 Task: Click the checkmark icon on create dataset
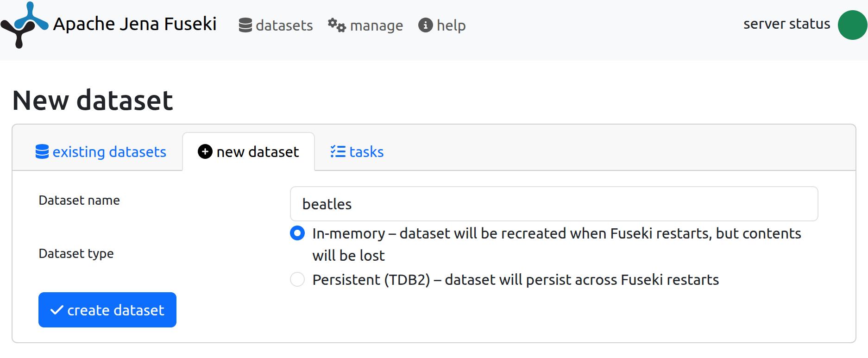pyautogui.click(x=57, y=310)
